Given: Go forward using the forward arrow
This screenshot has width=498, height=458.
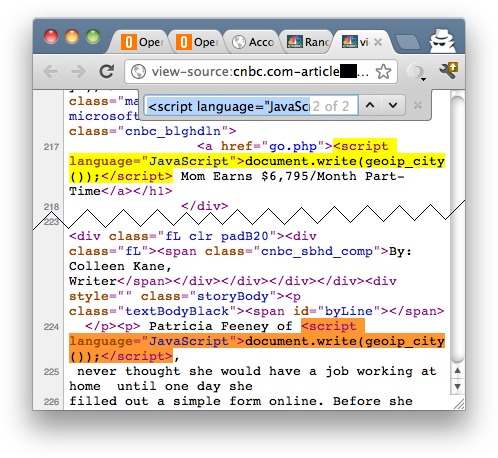Looking at the screenshot, I should [x=78, y=71].
